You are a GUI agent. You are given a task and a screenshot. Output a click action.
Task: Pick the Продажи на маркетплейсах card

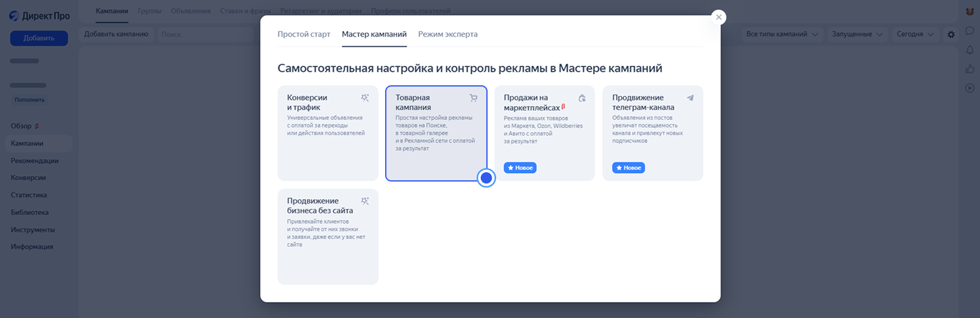tap(544, 133)
